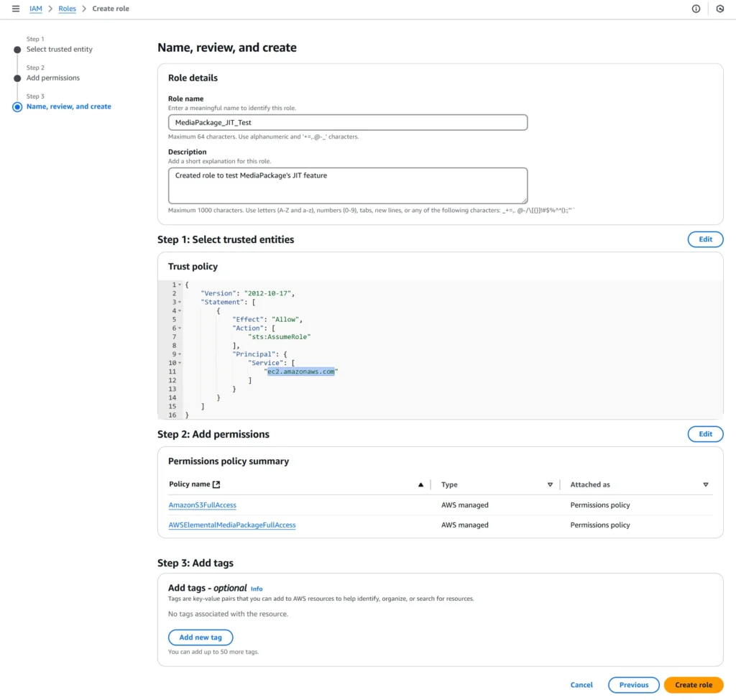Image resolution: width=736 pixels, height=700 pixels.
Task: Click "No tags associated with the resource" text
Action: [x=228, y=614]
